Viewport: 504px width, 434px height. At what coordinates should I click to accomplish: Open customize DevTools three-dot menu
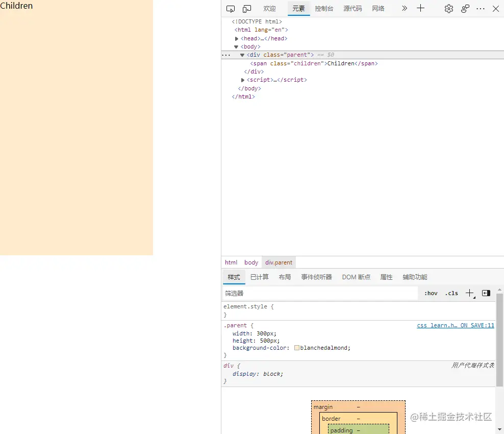click(x=481, y=9)
